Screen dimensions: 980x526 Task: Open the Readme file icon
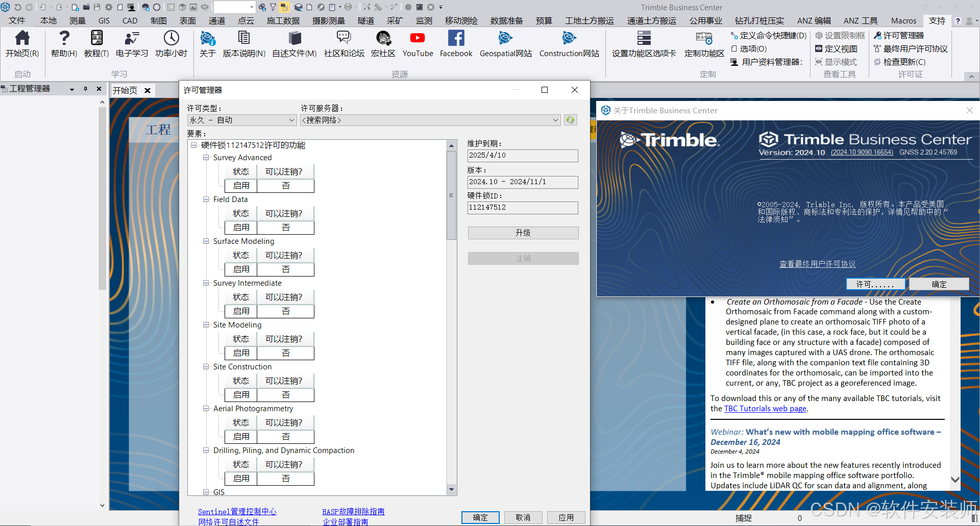pos(295,38)
